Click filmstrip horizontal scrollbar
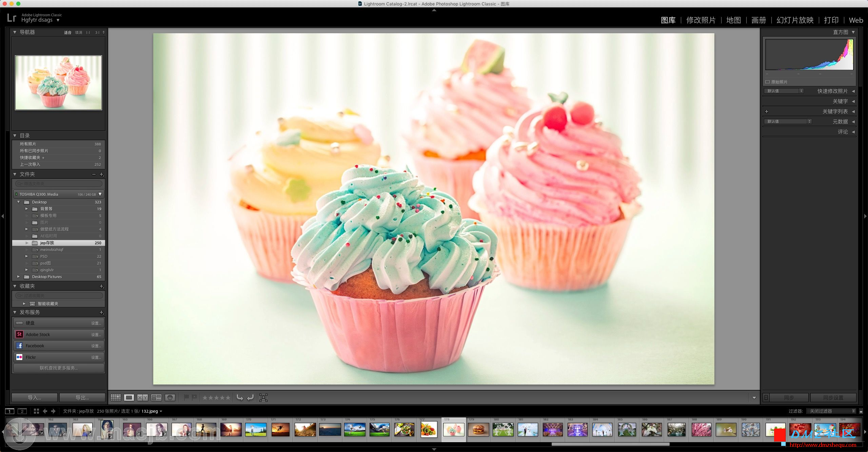 [x=610, y=444]
